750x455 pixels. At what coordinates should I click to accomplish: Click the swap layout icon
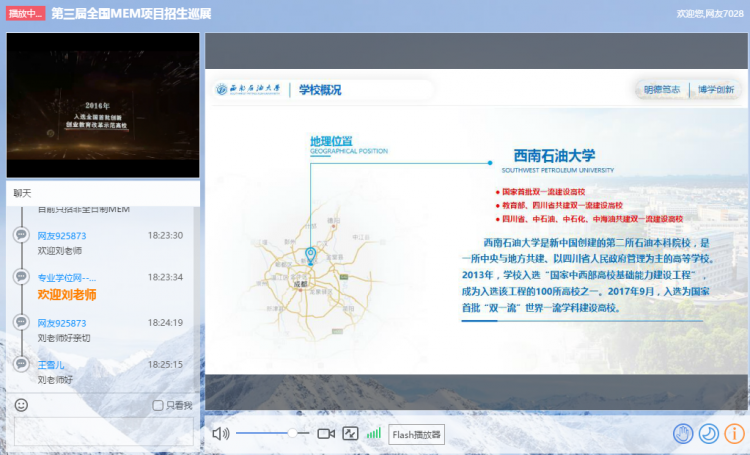(x=350, y=434)
